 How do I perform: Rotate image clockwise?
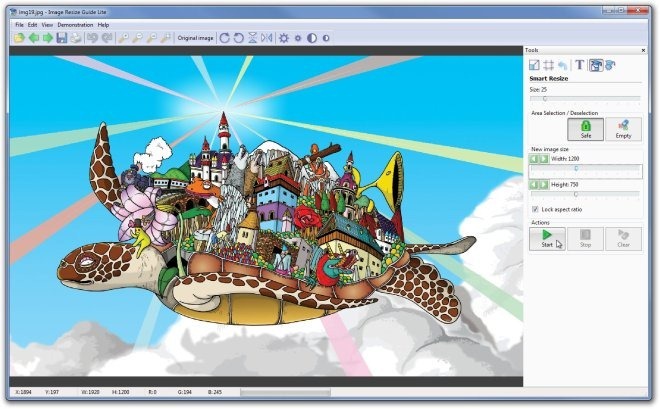coord(224,38)
